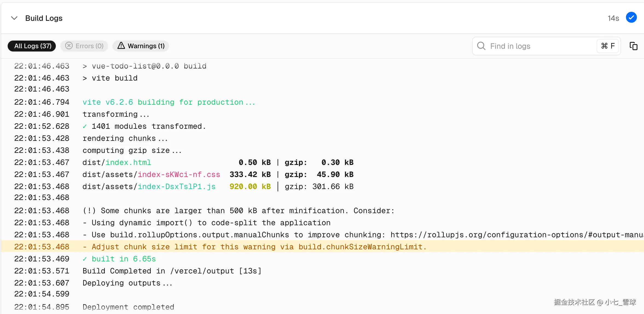Image resolution: width=644 pixels, height=314 pixels.
Task: Focus the Find in logs field
Action: click(x=536, y=46)
